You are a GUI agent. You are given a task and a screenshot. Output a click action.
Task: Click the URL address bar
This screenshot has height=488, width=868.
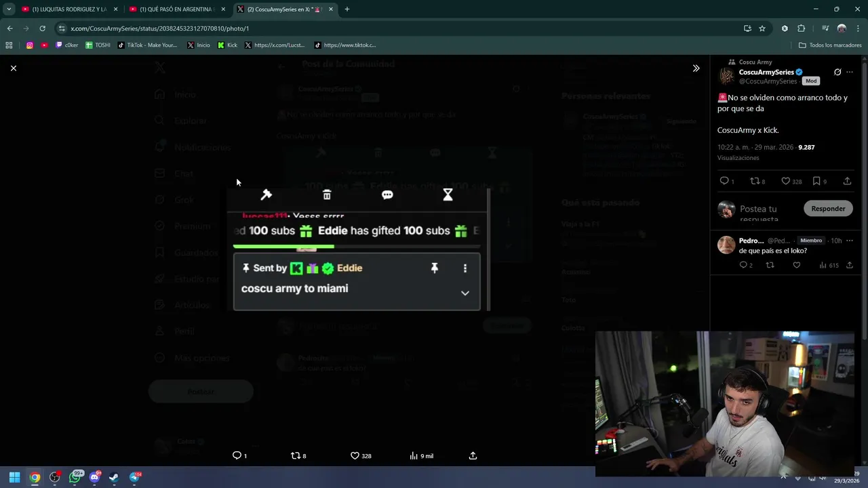pyautogui.click(x=393, y=28)
